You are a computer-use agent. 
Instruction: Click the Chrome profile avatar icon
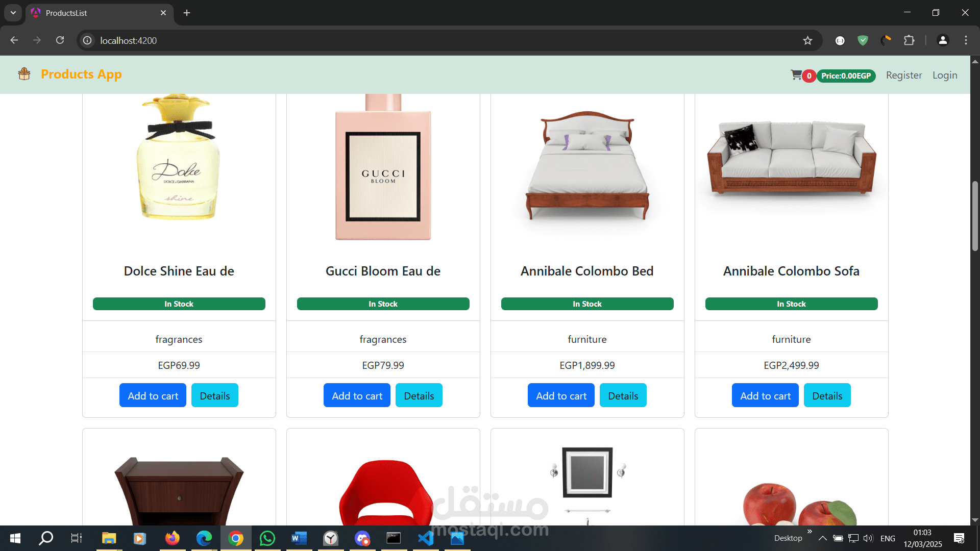coord(943,40)
